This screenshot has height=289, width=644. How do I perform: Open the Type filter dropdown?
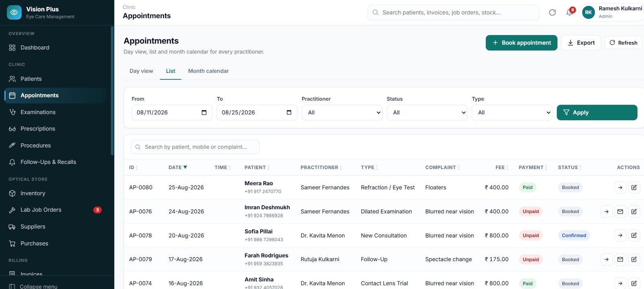(x=512, y=112)
